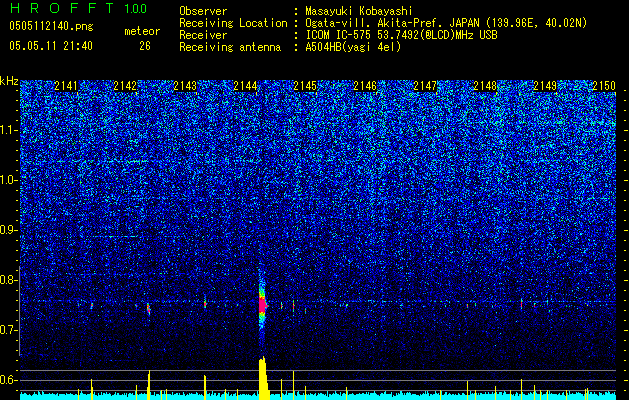Click the 2141 time marker
The width and height of the screenshot is (629, 400).
[66, 86]
